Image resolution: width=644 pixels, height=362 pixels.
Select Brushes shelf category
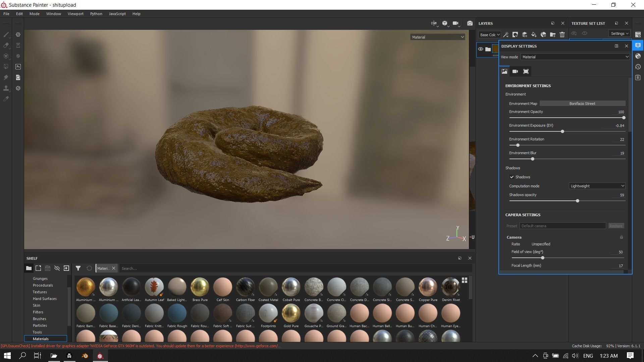(40, 319)
